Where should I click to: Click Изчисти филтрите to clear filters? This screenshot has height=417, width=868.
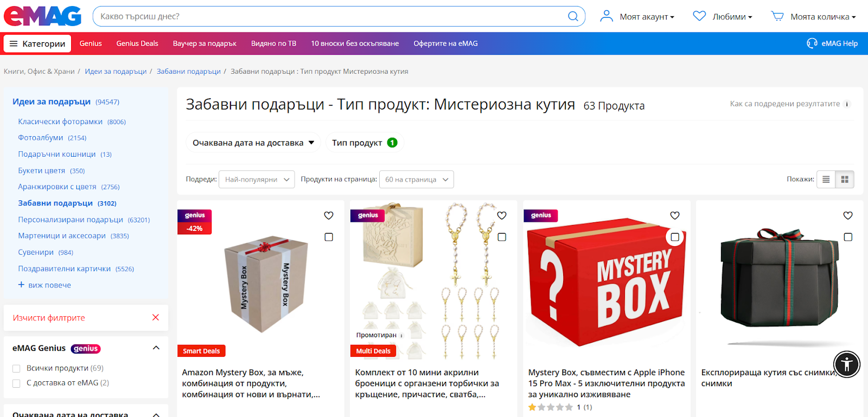tap(49, 318)
